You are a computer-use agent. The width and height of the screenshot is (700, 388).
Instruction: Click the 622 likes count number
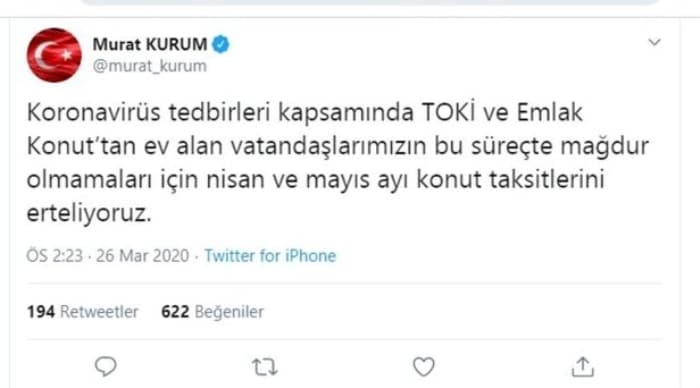point(175,312)
